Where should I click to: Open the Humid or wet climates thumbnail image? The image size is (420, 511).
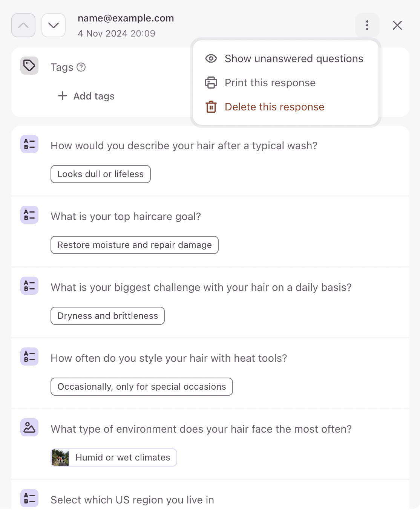click(x=60, y=457)
